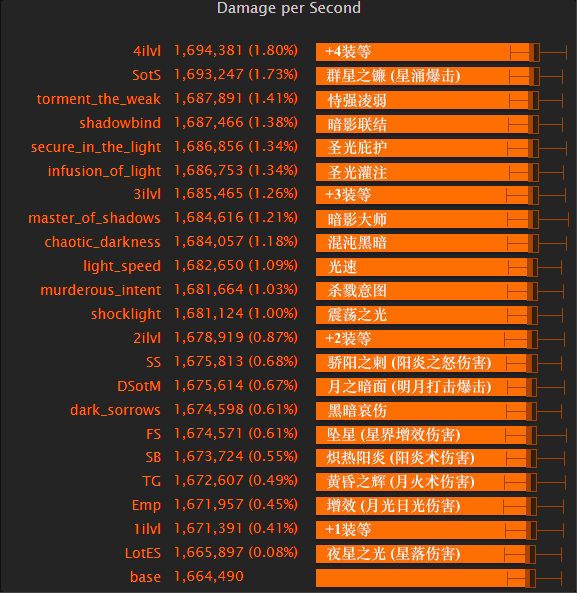Select the master_of_shadows label

coord(95,218)
